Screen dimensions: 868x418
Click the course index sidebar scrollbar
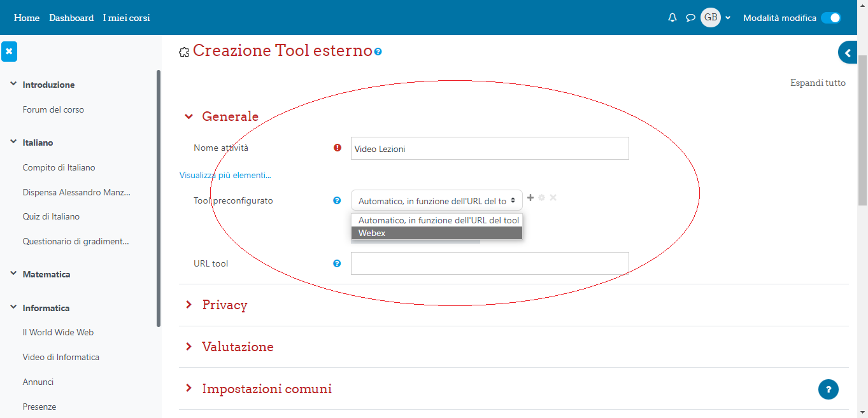(159, 198)
